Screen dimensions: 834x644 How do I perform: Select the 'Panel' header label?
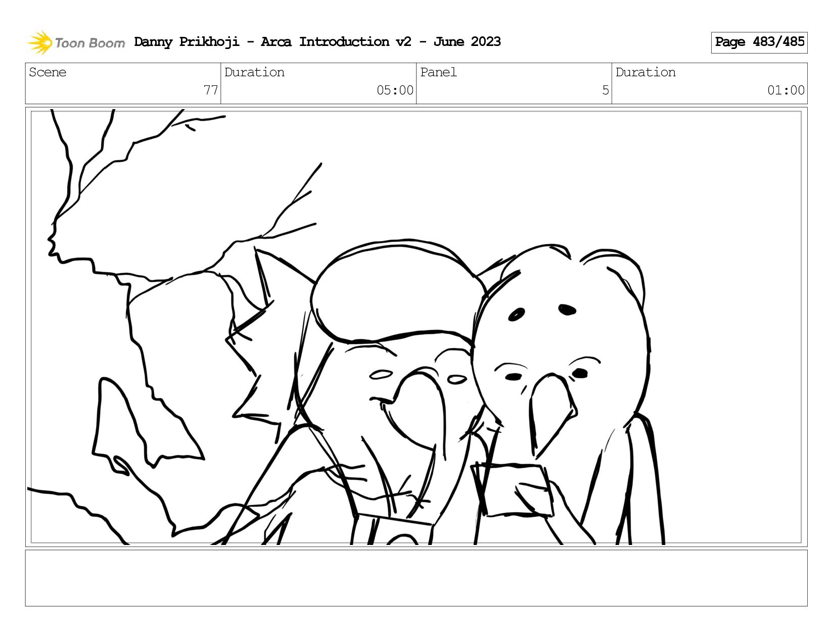[438, 72]
